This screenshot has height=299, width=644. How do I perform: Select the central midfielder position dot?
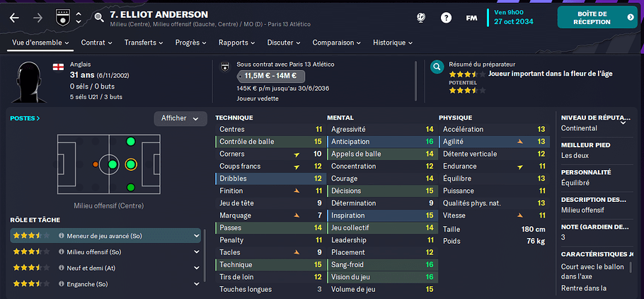pyautogui.click(x=113, y=164)
